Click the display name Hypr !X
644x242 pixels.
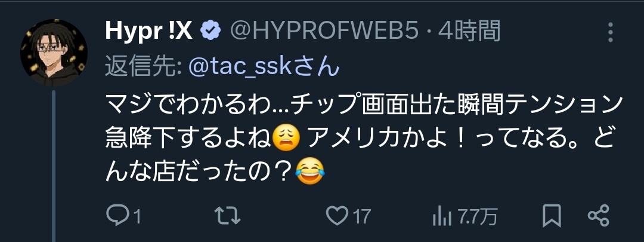click(148, 31)
